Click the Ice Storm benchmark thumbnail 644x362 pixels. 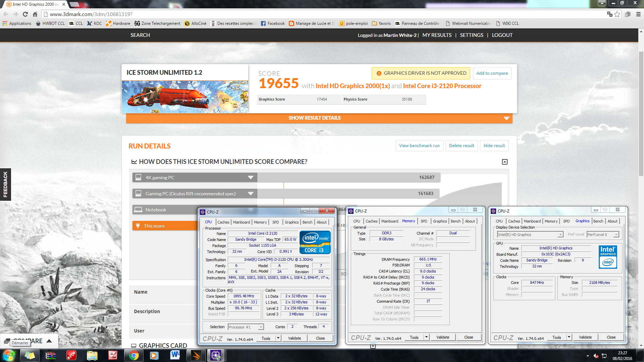(x=185, y=97)
